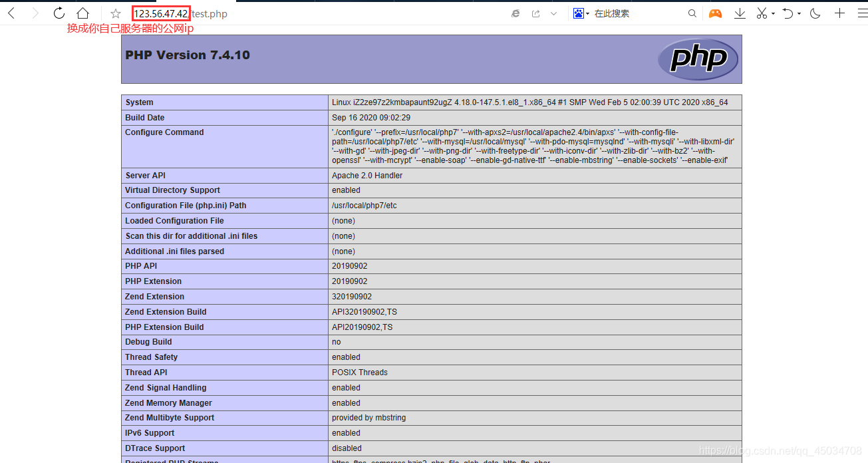Click the provided by mbstring value
The height and width of the screenshot is (463, 868).
click(368, 418)
